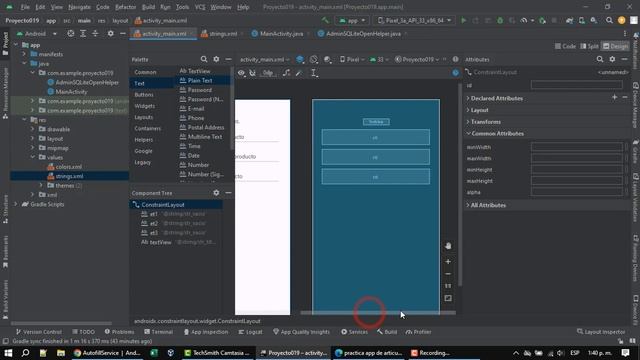The width and height of the screenshot is (640, 360).
Task: Click the minWidth attribute input field
Action: [576, 147]
